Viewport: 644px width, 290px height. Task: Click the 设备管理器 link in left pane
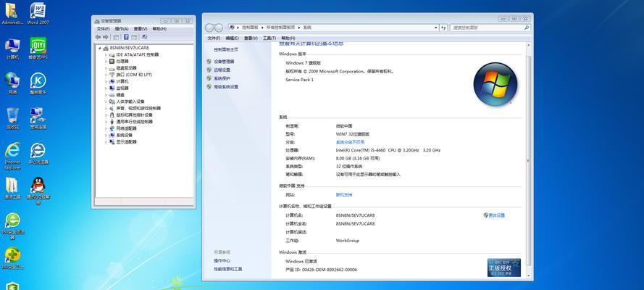(224, 61)
